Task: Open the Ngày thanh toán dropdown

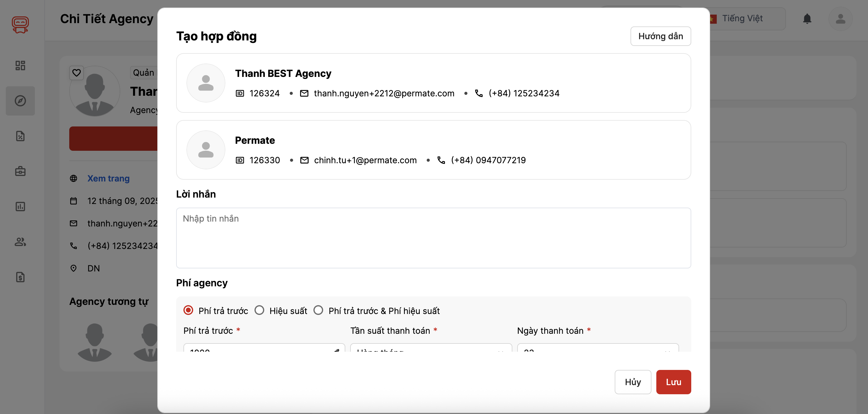Action: [x=597, y=348]
